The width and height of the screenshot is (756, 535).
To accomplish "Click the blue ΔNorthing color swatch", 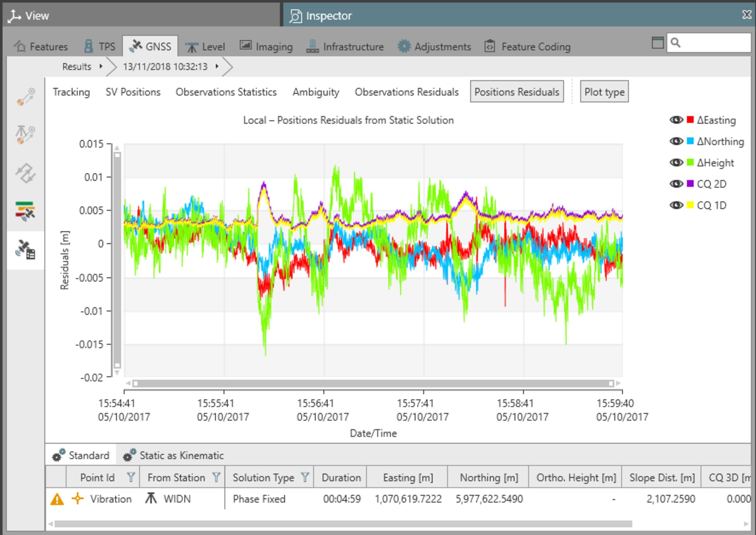I will [x=690, y=141].
